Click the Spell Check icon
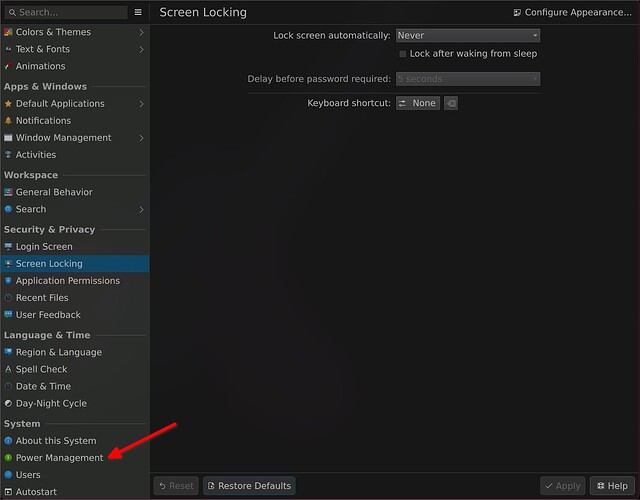This screenshot has height=500, width=640. (x=8, y=369)
